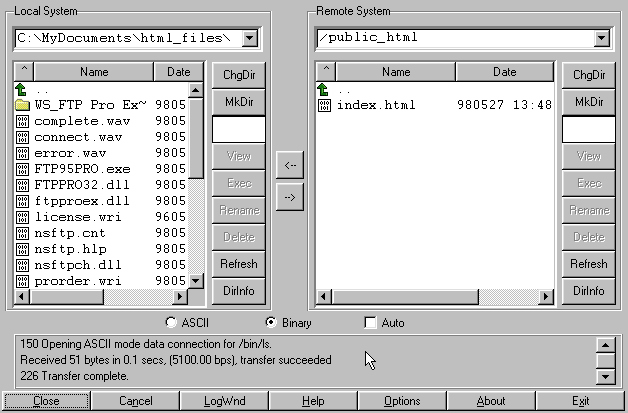The height and width of the screenshot is (413, 628).
Task: Sort local files by Name column
Action: (x=94, y=72)
